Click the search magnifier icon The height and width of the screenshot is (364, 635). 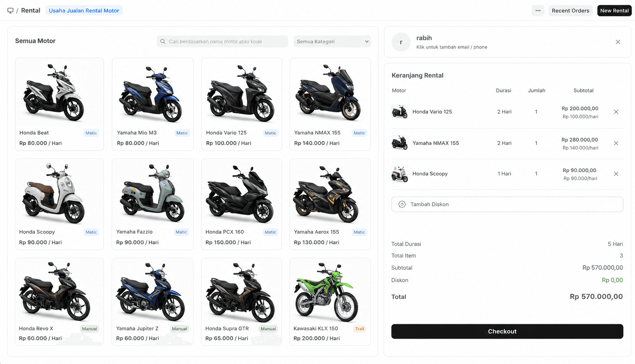(163, 41)
